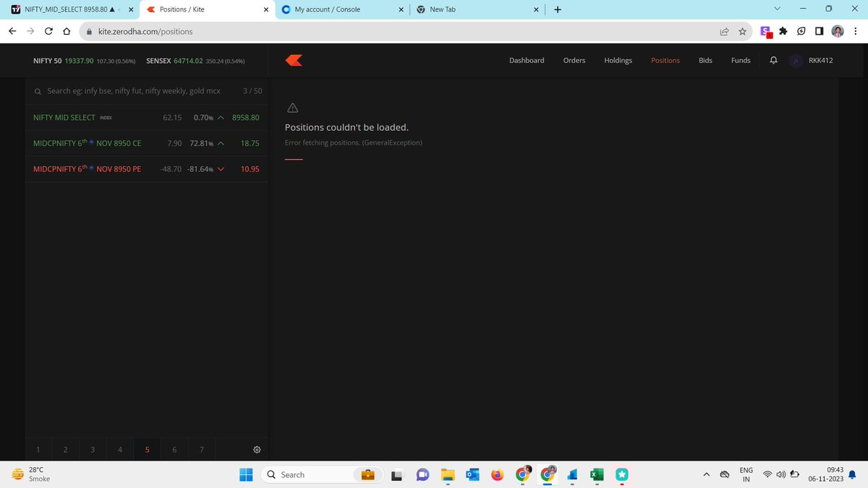Open the Chrome three-dot menu
Viewport: 868px width, 488px height.
point(856,32)
